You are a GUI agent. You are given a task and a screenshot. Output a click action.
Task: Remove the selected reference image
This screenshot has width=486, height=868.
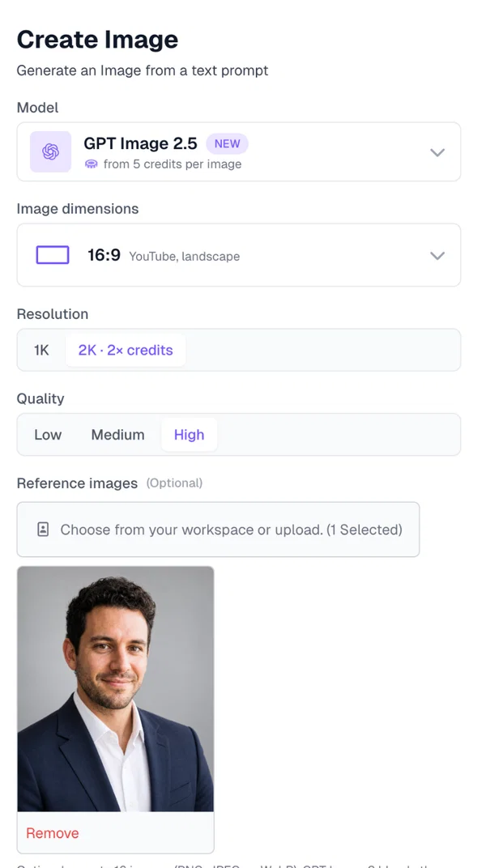coord(53,833)
